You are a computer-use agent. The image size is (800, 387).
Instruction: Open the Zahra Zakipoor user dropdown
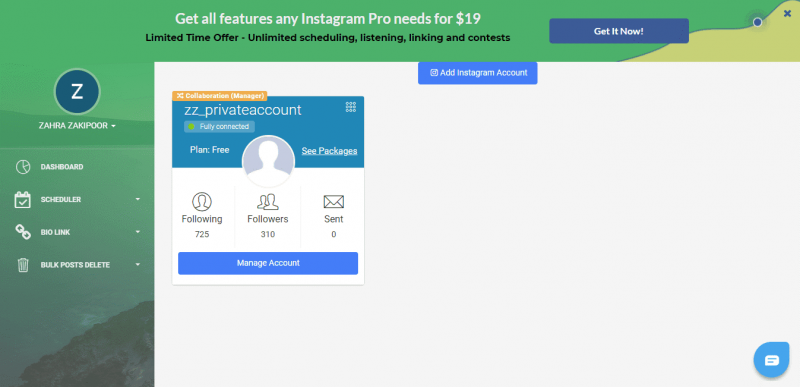tap(77, 125)
